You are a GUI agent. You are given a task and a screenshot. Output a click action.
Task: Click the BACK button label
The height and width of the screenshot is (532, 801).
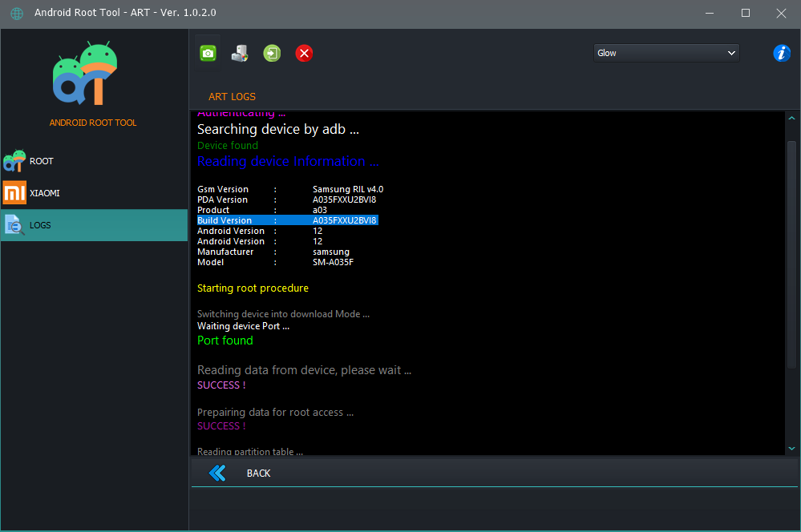pos(258,474)
